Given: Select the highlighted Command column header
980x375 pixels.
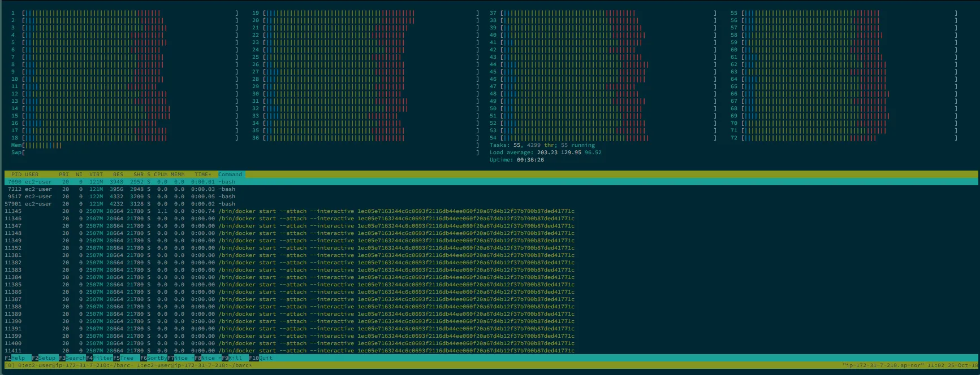Looking at the screenshot, I should click(x=230, y=175).
